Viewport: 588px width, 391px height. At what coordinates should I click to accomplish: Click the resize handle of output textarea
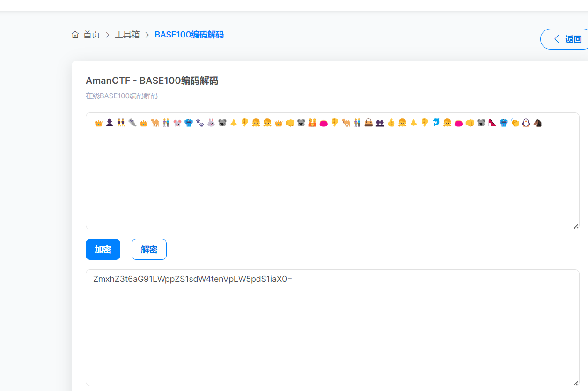[x=576, y=383]
